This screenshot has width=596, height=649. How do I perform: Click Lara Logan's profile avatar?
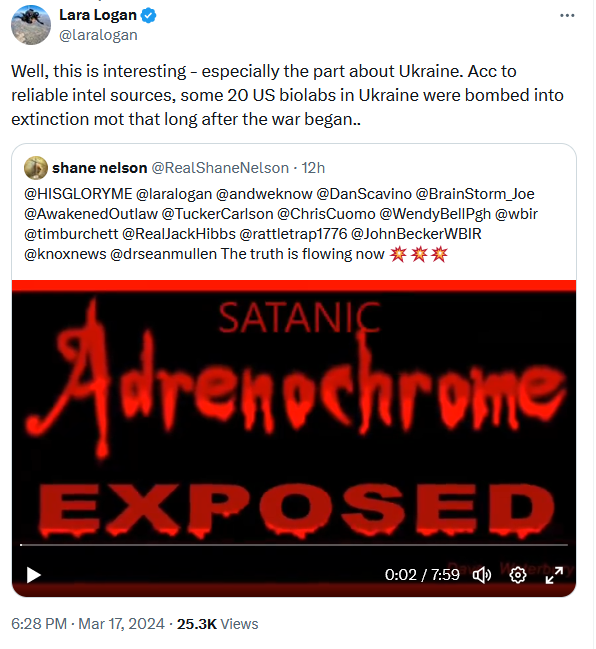pyautogui.click(x=31, y=25)
